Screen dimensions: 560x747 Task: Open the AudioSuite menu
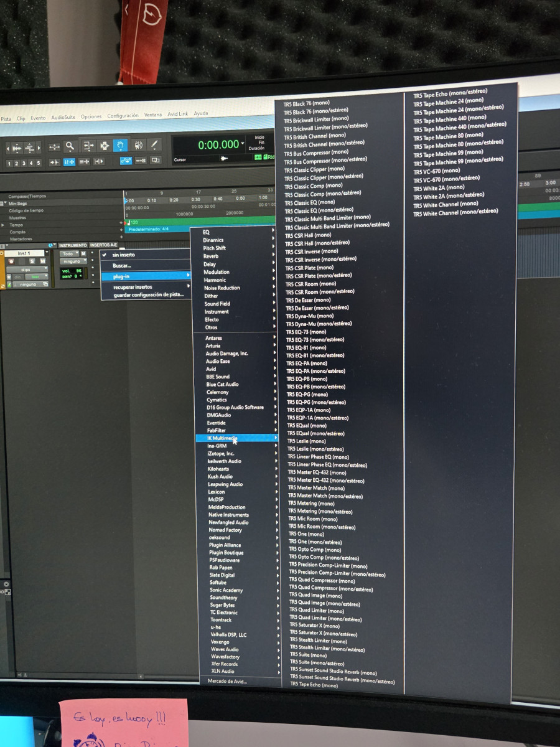click(63, 117)
